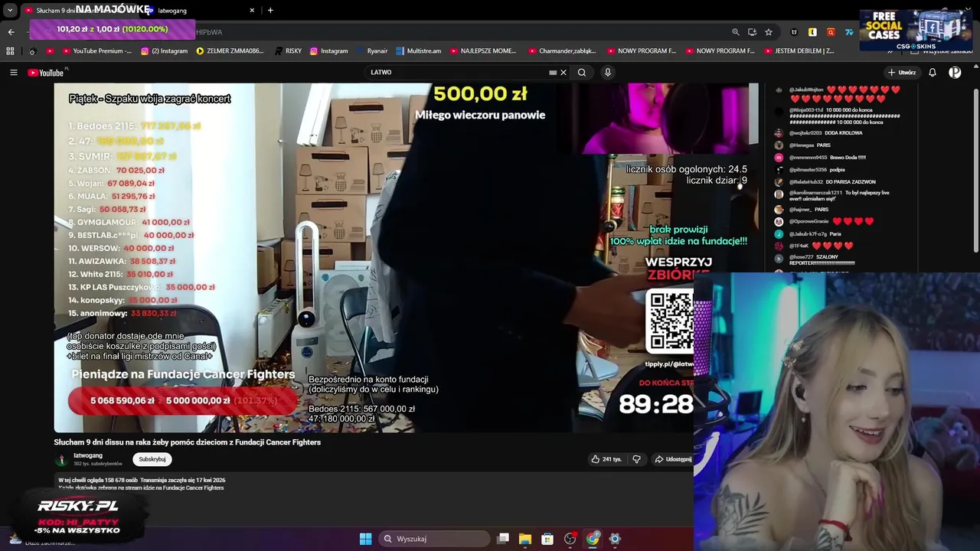Click the 'Udostępnij' share button
The width and height of the screenshot is (980, 551).
coord(673,459)
